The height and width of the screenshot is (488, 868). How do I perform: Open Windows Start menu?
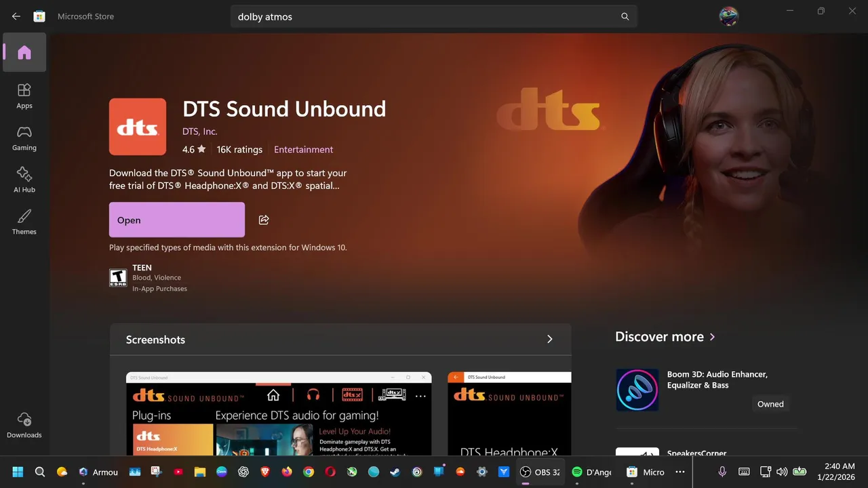(x=18, y=472)
